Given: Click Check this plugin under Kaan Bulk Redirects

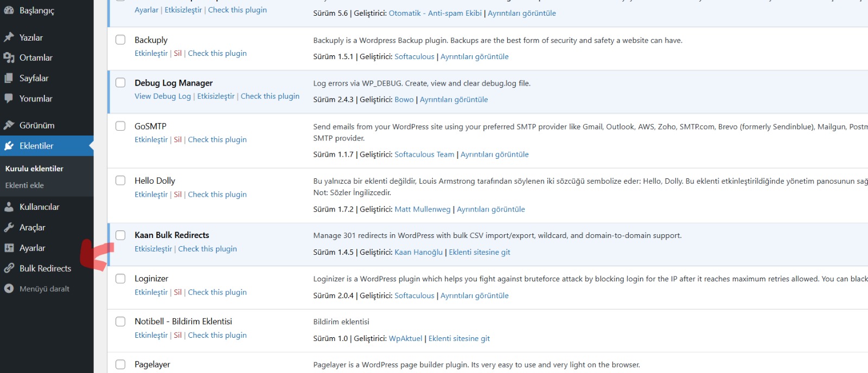Looking at the screenshot, I should (208, 249).
